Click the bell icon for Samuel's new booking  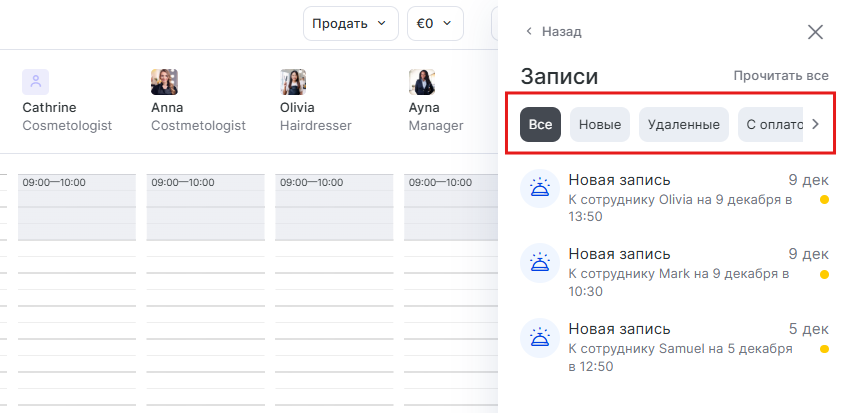point(540,338)
